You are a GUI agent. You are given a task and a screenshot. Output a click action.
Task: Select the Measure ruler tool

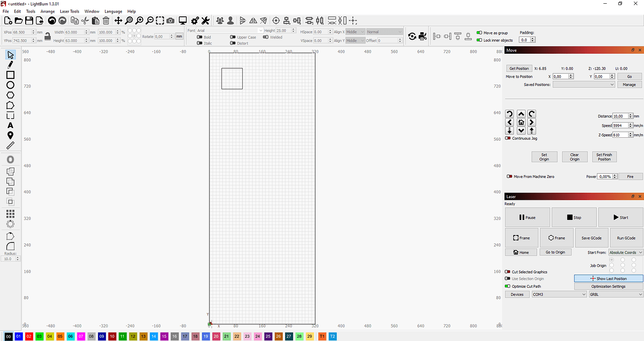tap(10, 146)
